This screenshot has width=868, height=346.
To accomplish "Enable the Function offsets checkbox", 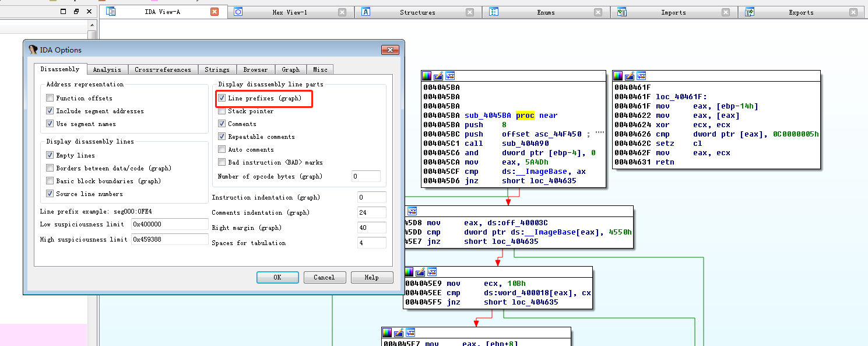I will pos(50,98).
